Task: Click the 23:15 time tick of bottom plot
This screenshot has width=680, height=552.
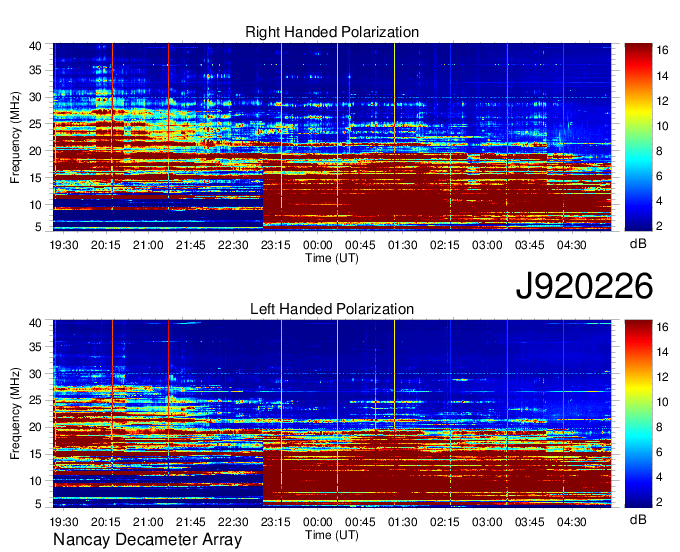Action: pos(275,522)
